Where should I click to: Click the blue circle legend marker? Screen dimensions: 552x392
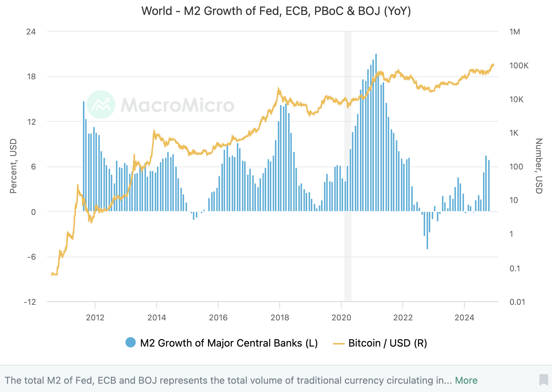[130, 343]
